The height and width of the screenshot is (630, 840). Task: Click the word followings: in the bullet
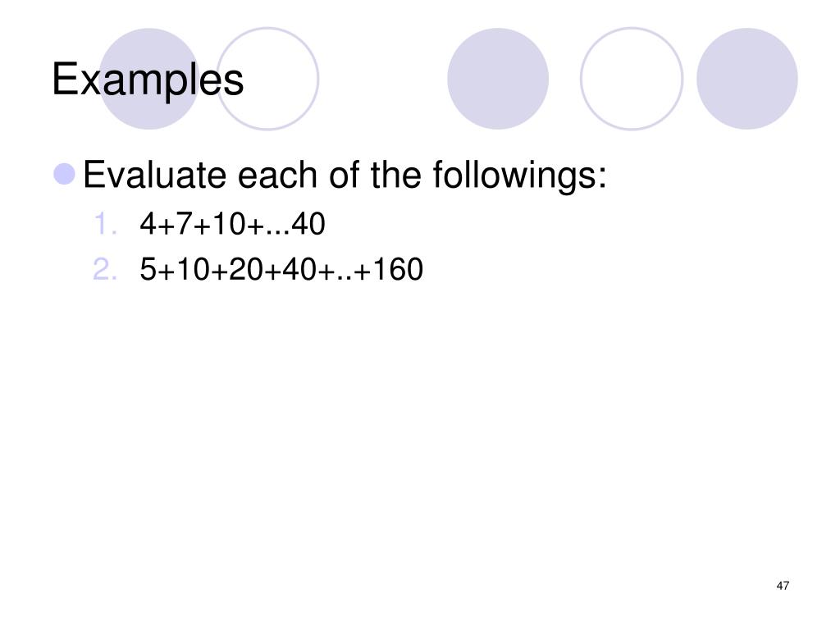tap(519, 176)
